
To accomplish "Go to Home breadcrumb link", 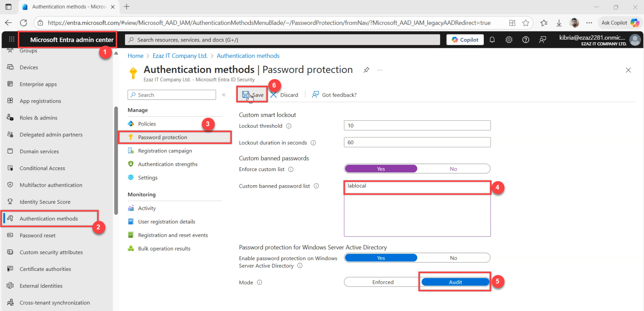I will [x=135, y=56].
